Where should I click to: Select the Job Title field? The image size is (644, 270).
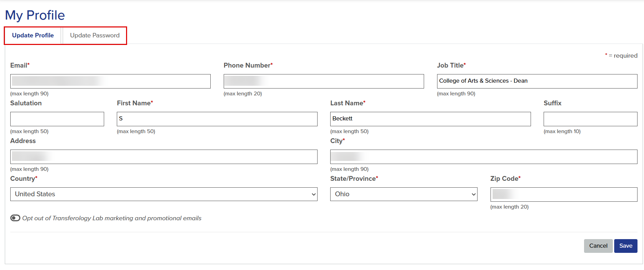536,81
